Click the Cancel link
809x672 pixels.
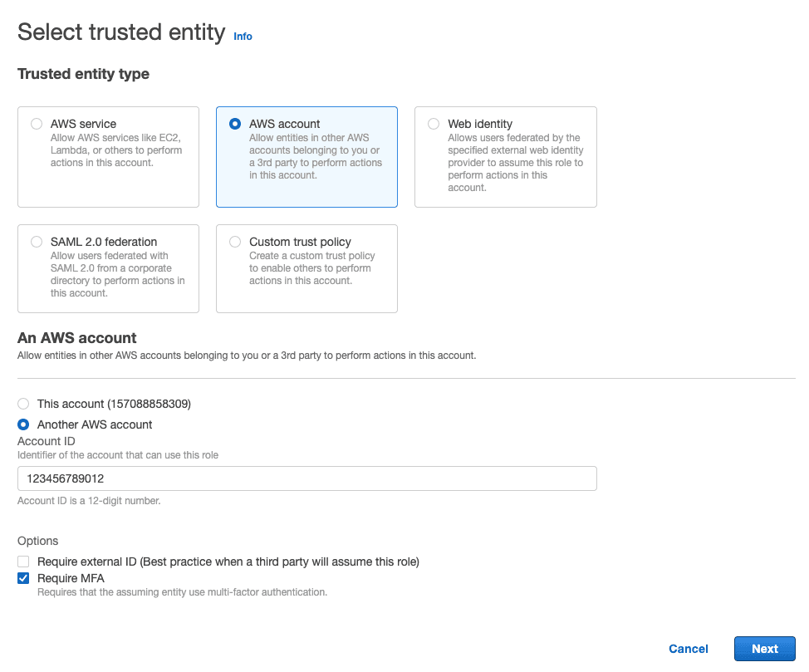[x=689, y=649]
